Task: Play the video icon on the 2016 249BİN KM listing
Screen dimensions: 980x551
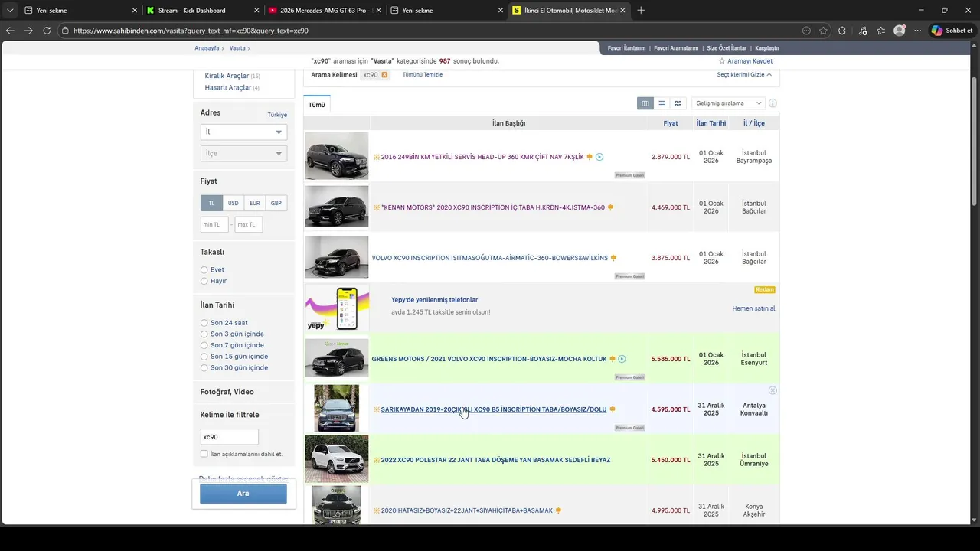Action: [599, 157]
